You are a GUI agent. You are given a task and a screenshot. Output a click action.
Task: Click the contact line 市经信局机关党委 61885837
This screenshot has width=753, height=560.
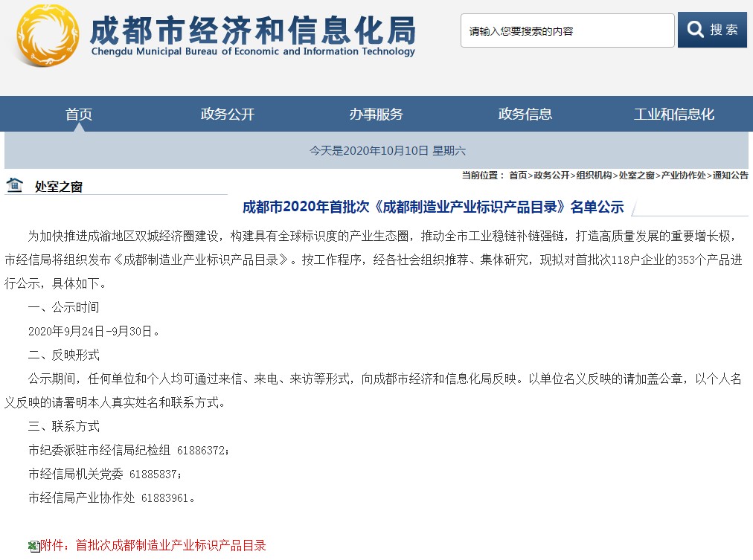pyautogui.click(x=105, y=474)
